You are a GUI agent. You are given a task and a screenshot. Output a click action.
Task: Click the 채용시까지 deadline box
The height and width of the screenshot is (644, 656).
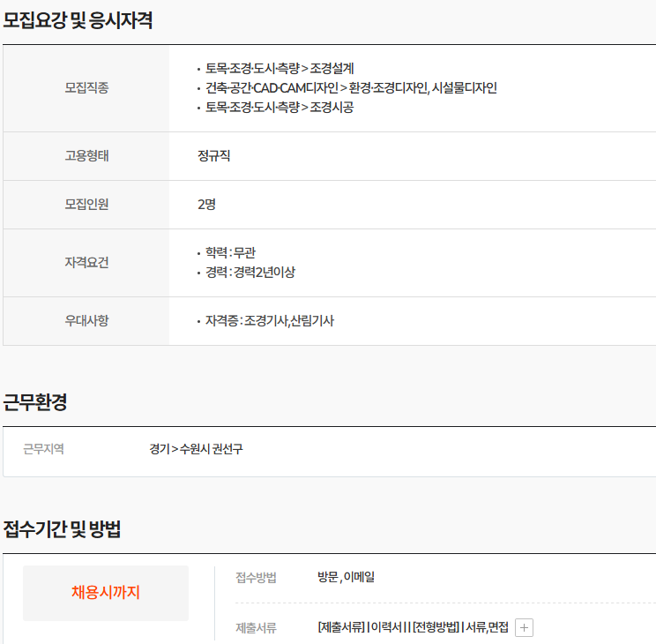pyautogui.click(x=106, y=593)
